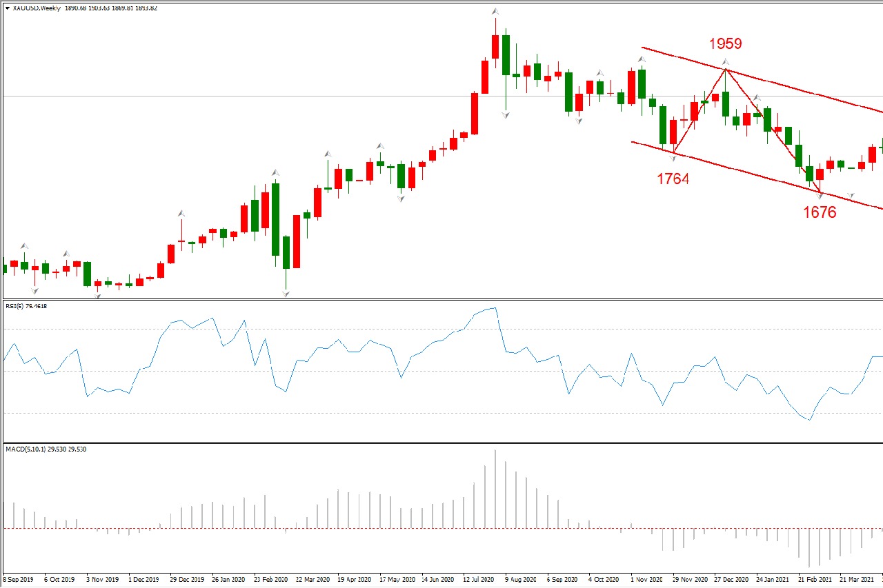
Task: Click the 29 Dec 2019 date on time axis
Action: 187,580
